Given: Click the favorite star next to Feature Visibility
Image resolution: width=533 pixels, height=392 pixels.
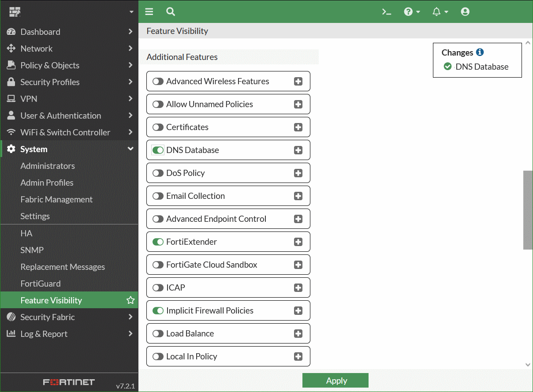Looking at the screenshot, I should [x=130, y=300].
